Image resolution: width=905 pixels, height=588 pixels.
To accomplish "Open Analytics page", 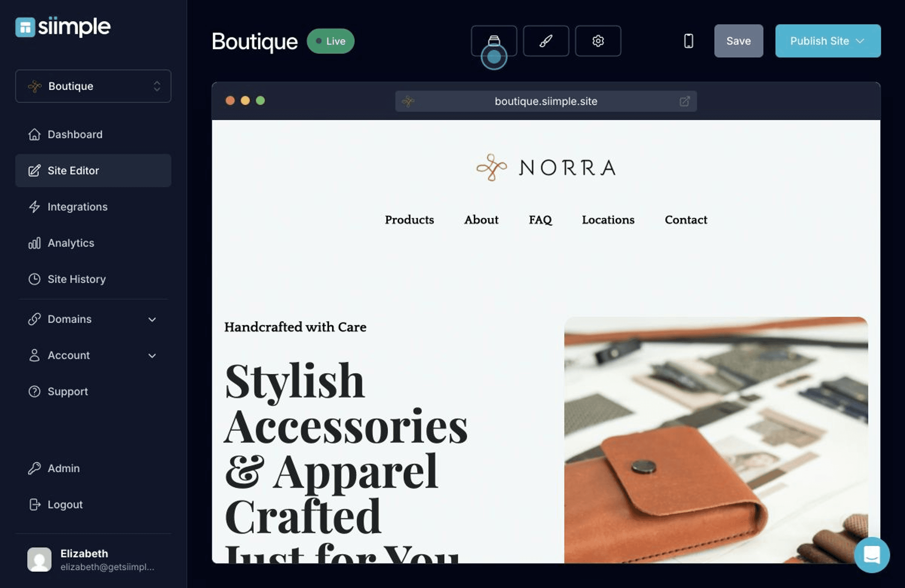I will click(93, 243).
